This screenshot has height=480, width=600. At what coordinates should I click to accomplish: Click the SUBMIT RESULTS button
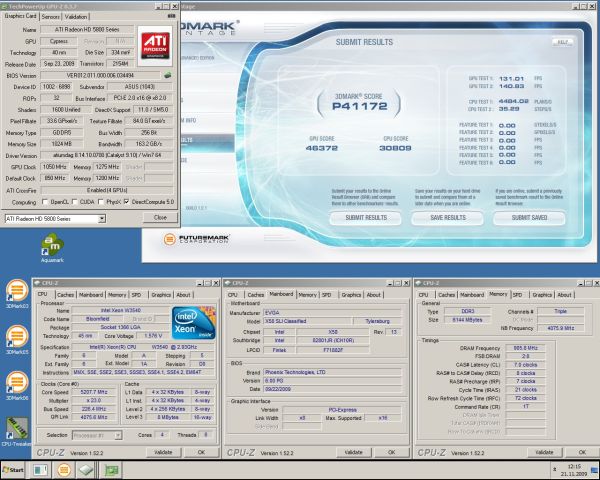(366, 218)
